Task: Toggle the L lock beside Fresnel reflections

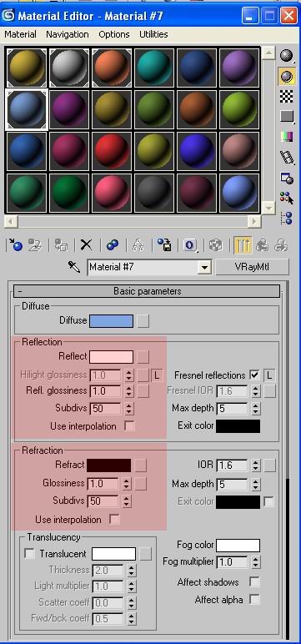Action: tap(269, 375)
